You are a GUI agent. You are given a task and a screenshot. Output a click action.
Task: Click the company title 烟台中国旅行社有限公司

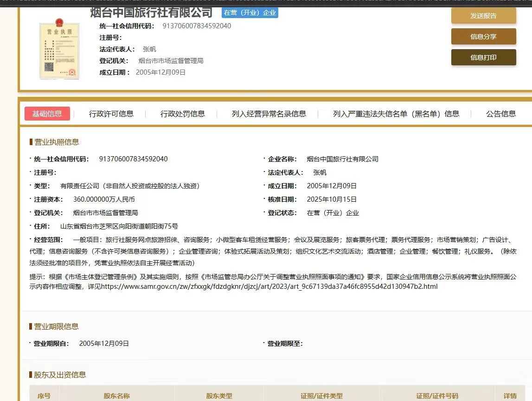[151, 13]
